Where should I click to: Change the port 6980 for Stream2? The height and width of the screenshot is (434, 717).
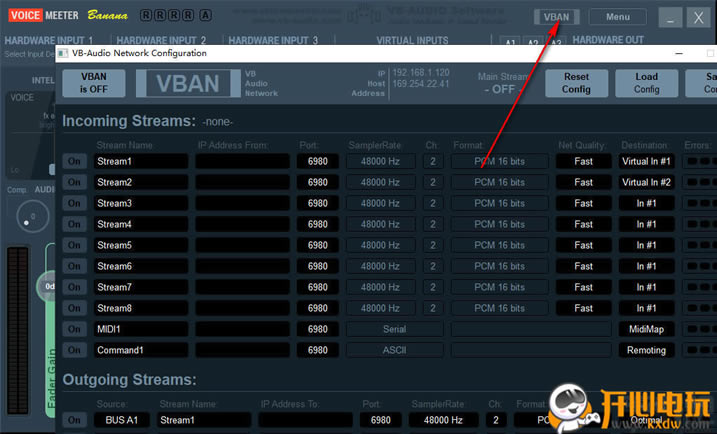pyautogui.click(x=318, y=182)
